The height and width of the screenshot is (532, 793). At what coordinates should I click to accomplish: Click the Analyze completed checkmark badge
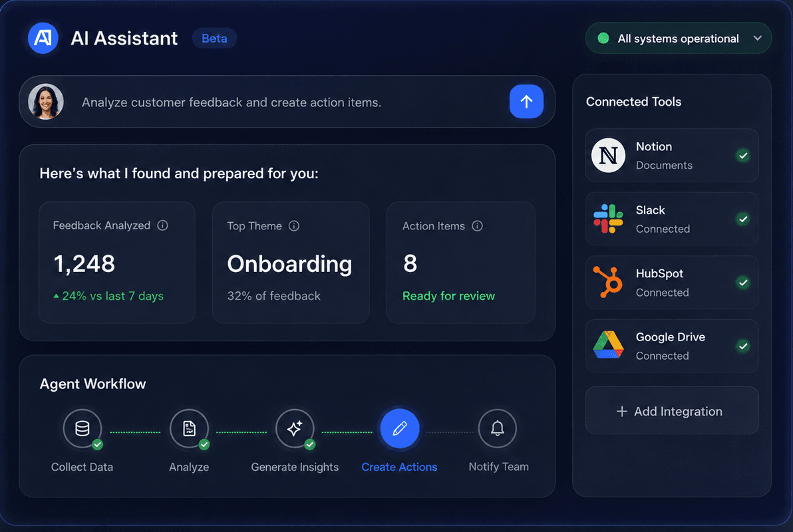(204, 444)
